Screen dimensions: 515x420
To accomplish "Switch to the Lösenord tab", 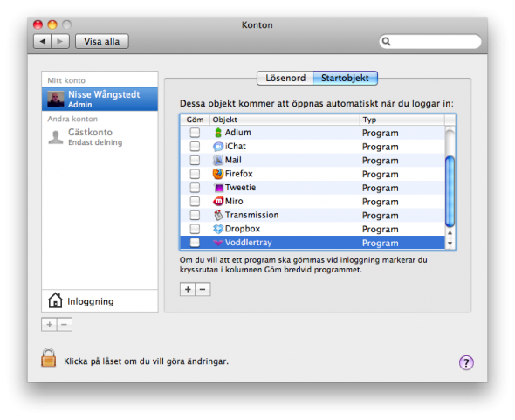I will (285, 78).
